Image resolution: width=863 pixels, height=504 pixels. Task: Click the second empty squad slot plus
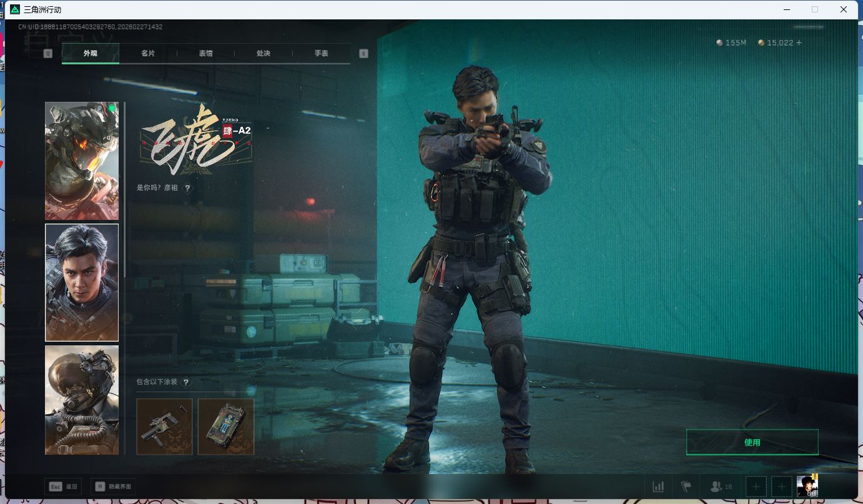(782, 487)
